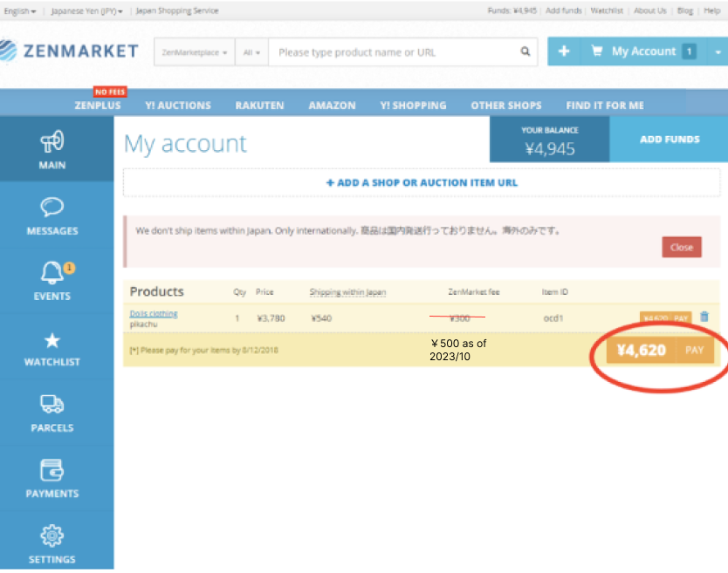The width and height of the screenshot is (728, 573).
Task: Expand the ZenMarketplace search source dropdown
Action: coord(194,52)
